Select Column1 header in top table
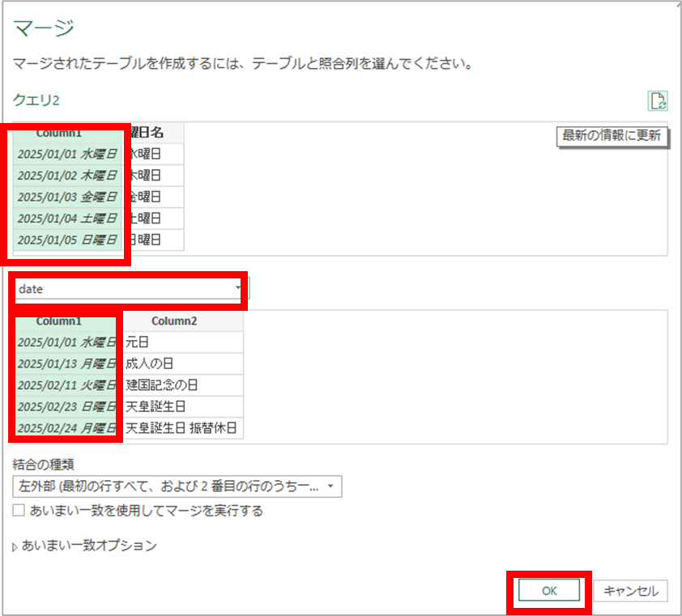The image size is (682, 616). click(x=67, y=133)
